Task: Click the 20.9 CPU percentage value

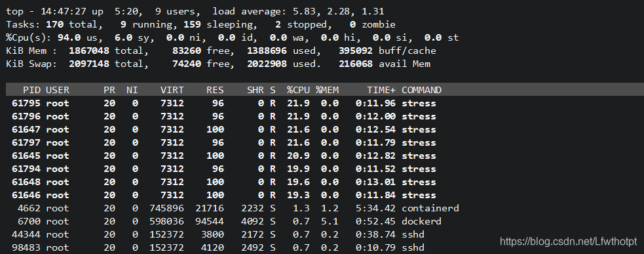Action: point(298,156)
